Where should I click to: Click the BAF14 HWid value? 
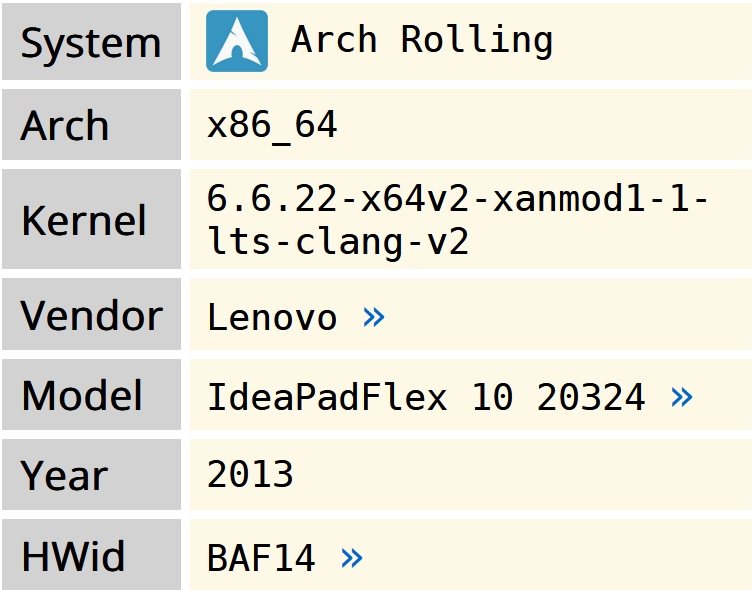261,558
